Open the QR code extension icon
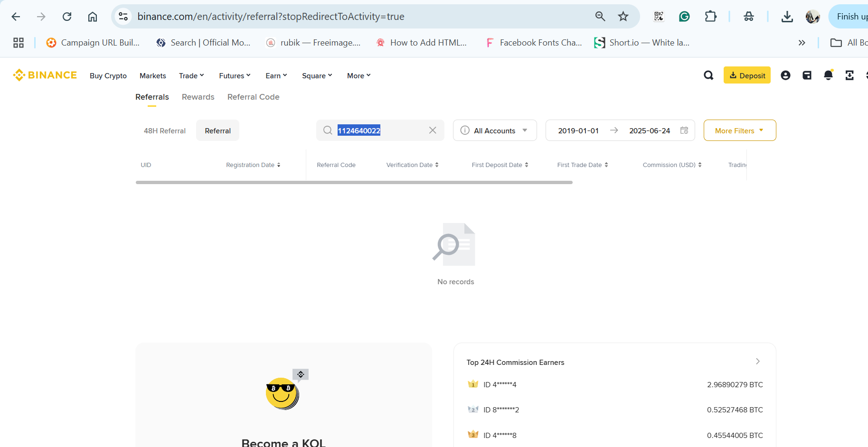The height and width of the screenshot is (447, 868). pyautogui.click(x=659, y=17)
